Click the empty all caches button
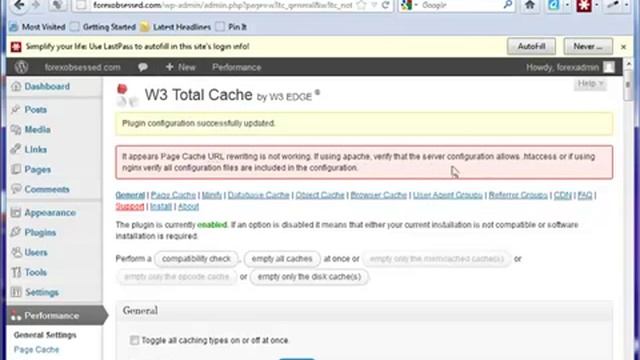Image resolution: width=640 pixels, height=360 pixels. pos(282,259)
